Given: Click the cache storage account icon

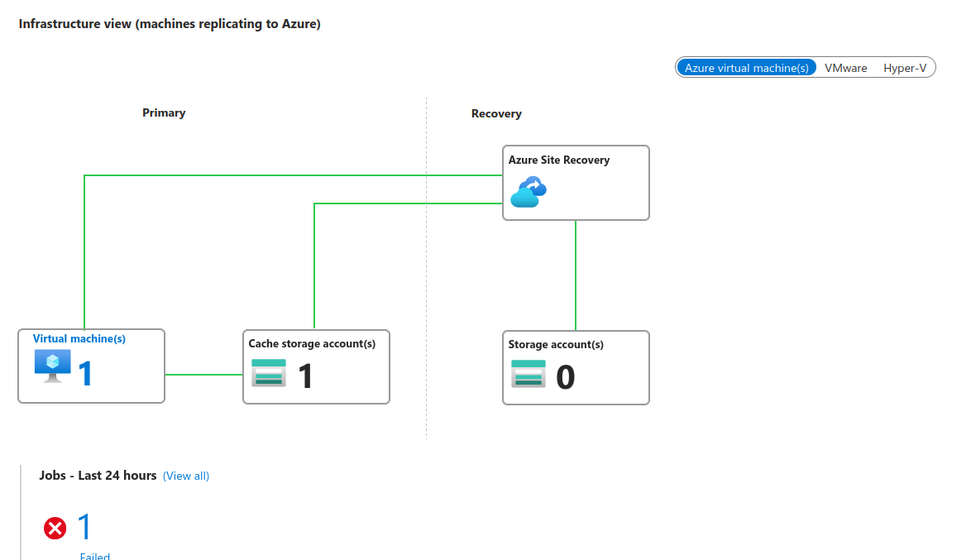Looking at the screenshot, I should click(269, 373).
